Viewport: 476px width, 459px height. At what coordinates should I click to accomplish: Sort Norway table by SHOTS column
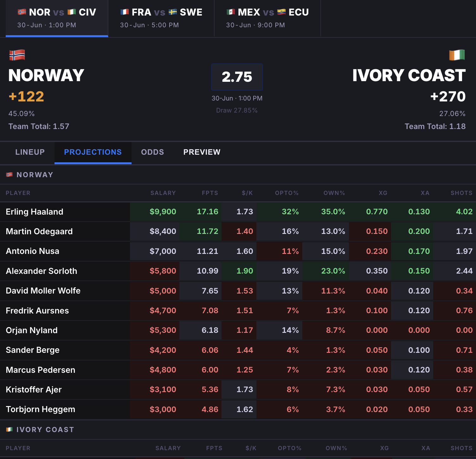tap(461, 193)
